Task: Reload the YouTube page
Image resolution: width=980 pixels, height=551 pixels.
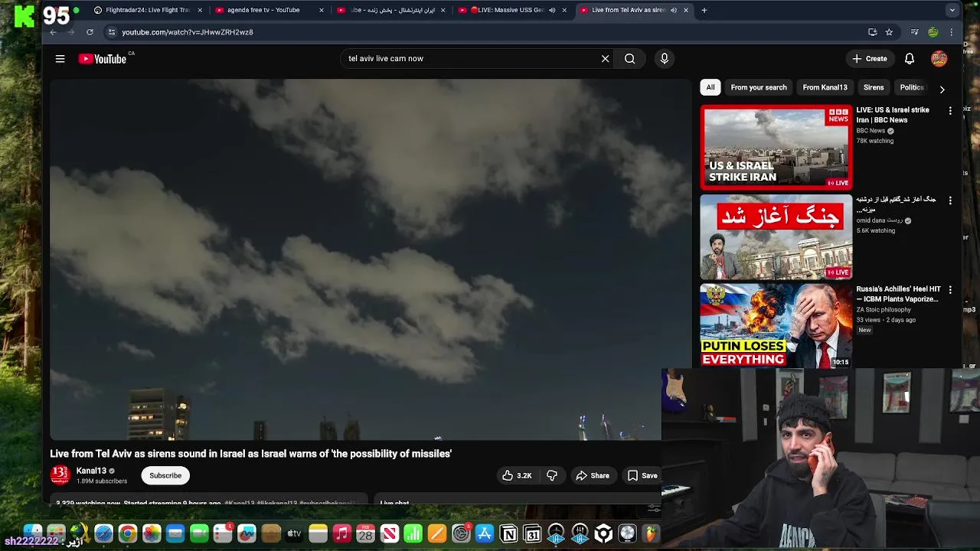Action: 90,32
